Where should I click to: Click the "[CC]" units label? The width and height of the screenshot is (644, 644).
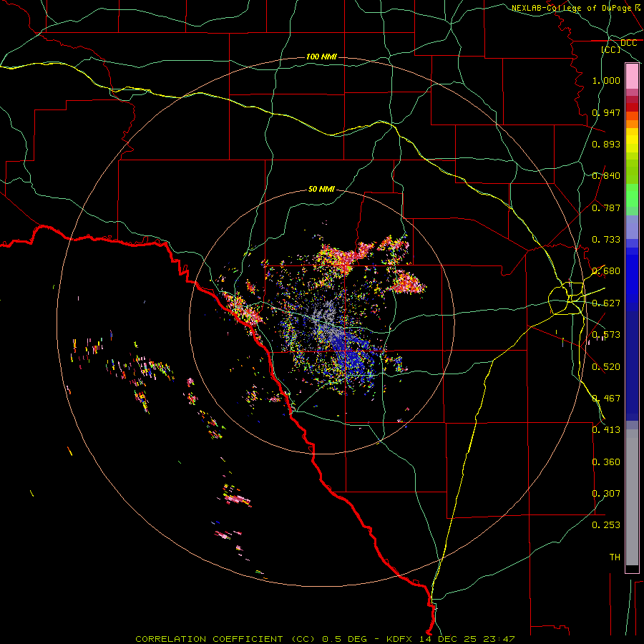click(x=610, y=49)
